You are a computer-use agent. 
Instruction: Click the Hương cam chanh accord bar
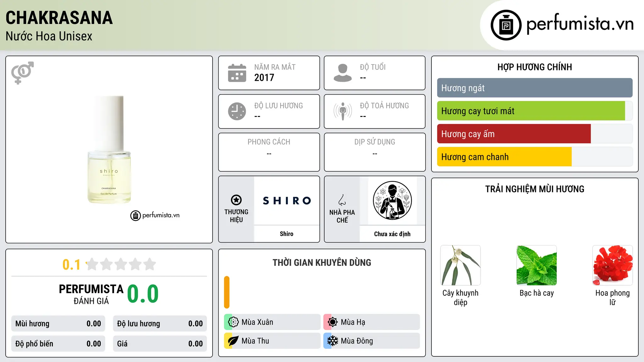tap(535, 157)
